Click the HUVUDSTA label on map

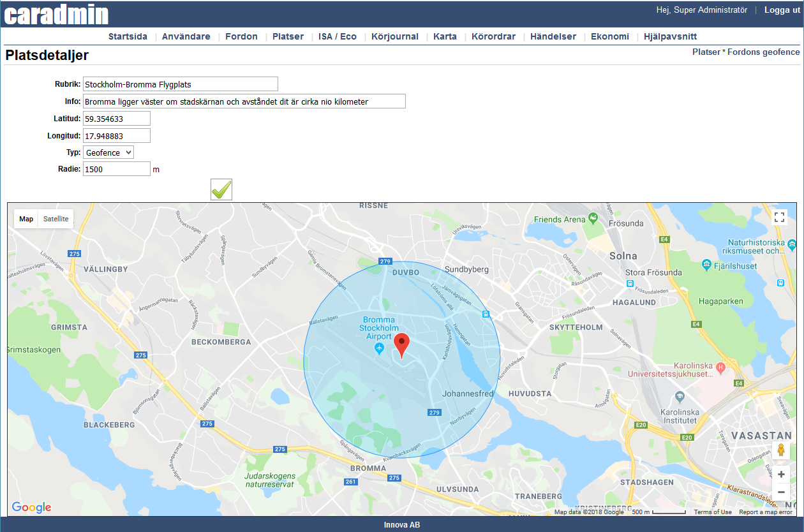(x=530, y=394)
